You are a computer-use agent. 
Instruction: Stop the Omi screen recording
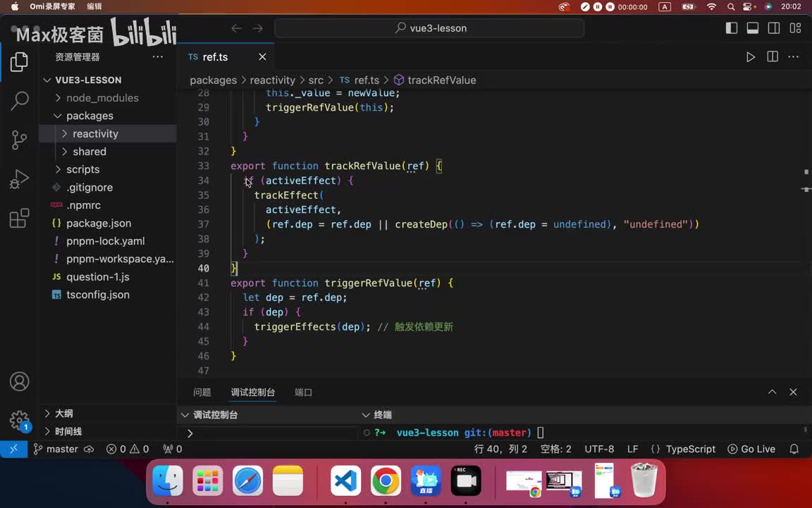[610, 7]
